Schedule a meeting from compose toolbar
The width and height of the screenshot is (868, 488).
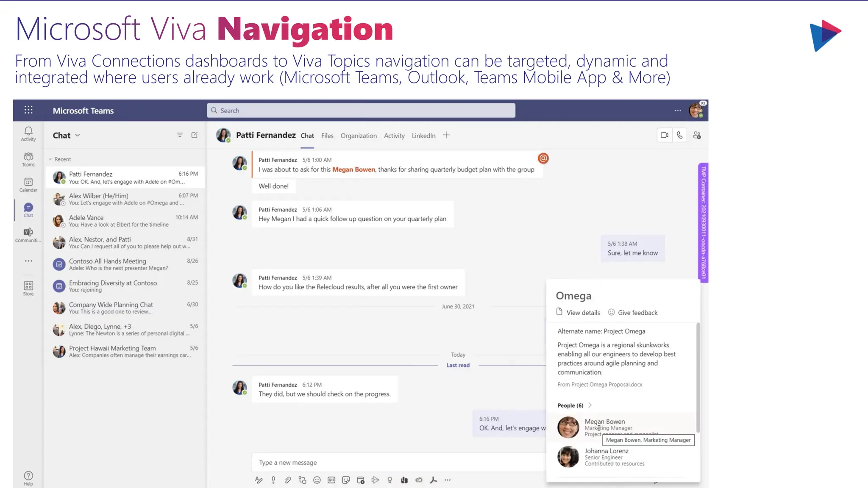click(x=361, y=480)
